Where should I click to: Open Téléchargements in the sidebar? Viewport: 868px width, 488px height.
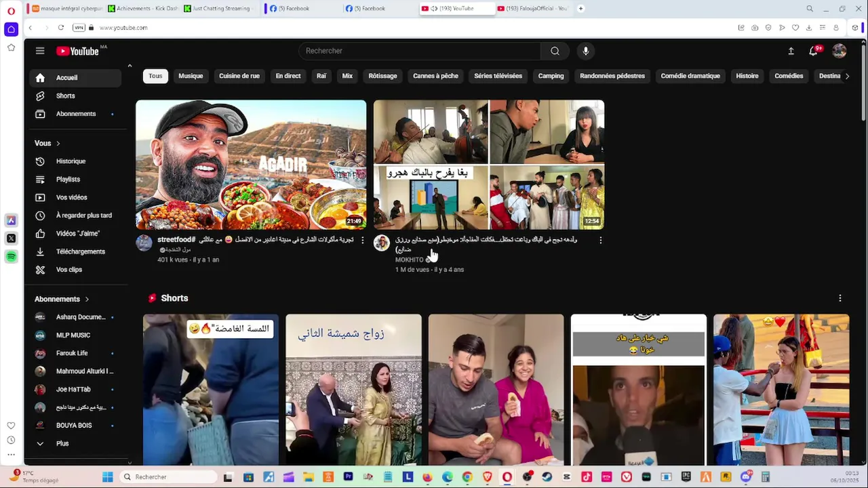(76, 251)
